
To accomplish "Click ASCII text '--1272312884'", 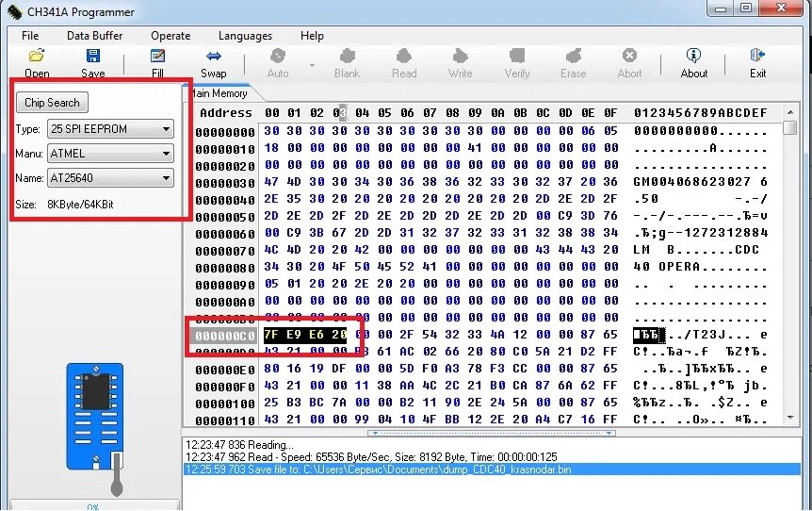I will [x=717, y=232].
